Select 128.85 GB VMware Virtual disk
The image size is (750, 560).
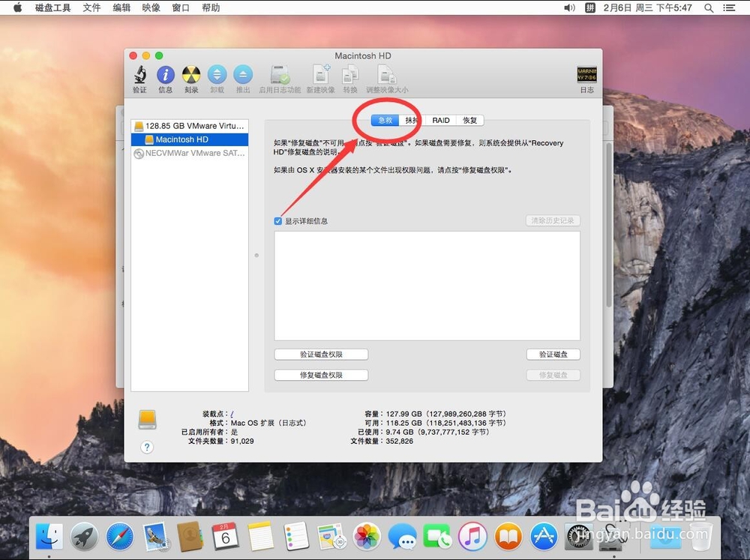point(190,126)
